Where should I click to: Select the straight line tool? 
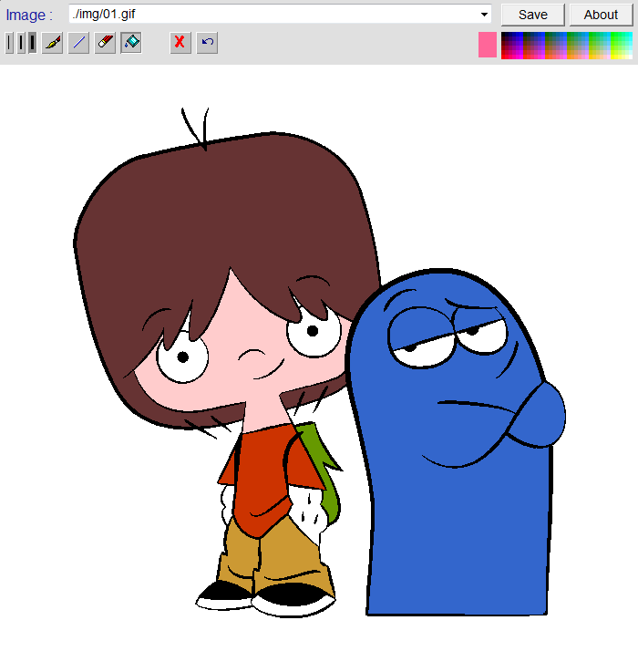(x=79, y=43)
